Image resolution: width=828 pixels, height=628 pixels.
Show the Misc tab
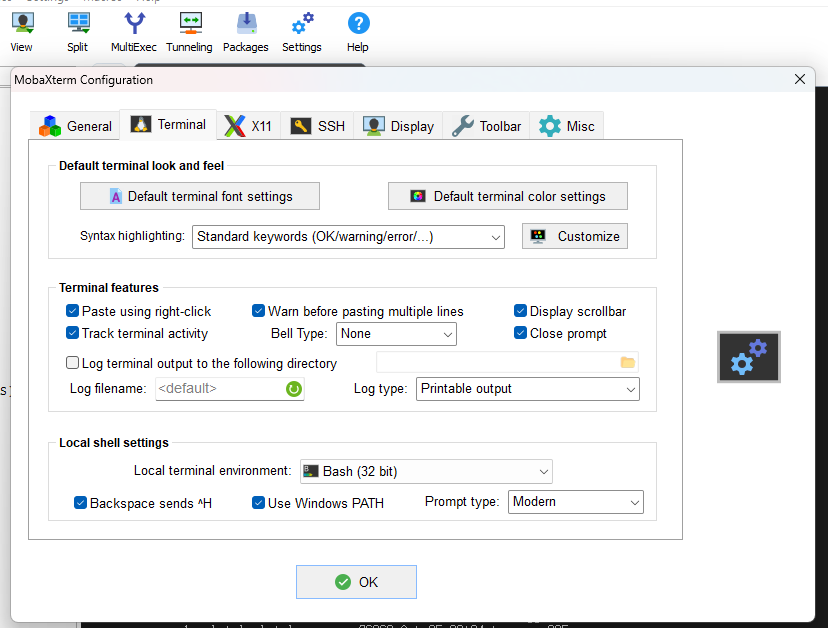pyautogui.click(x=567, y=126)
